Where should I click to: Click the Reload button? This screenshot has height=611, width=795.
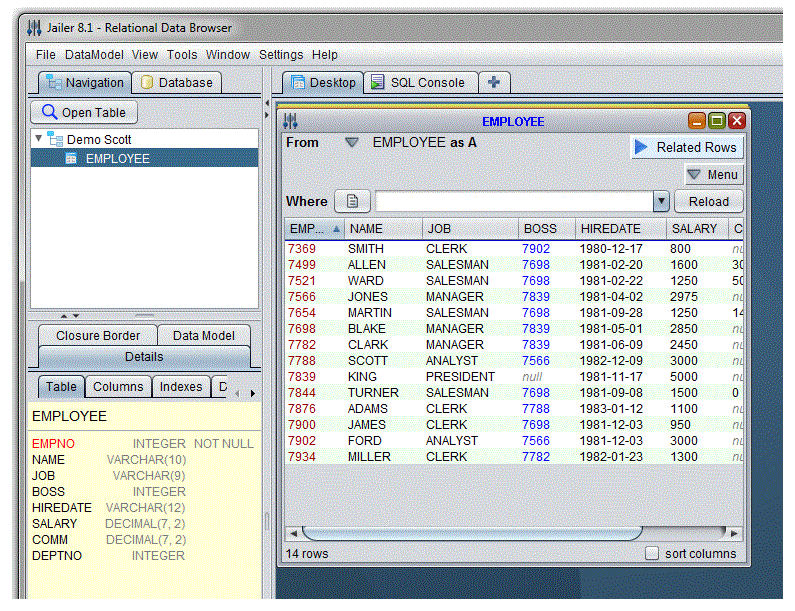(708, 202)
